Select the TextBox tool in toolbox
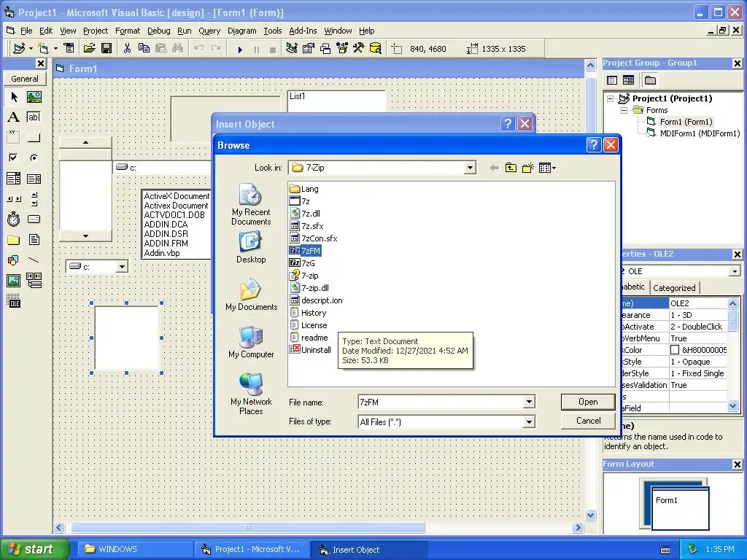The width and height of the screenshot is (747, 560). [x=34, y=117]
